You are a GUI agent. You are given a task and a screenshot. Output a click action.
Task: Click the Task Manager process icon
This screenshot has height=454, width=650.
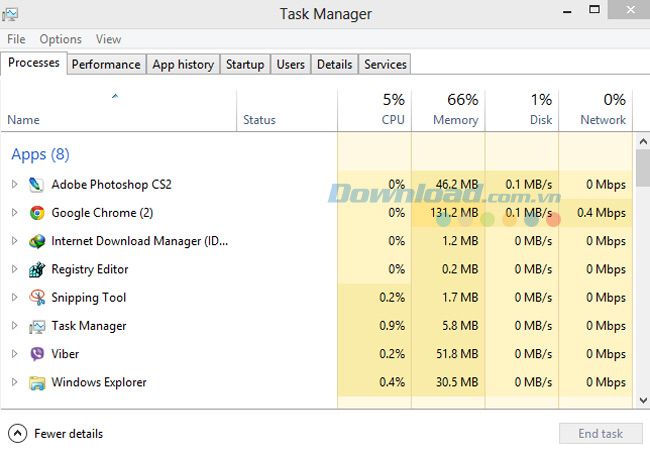(x=37, y=326)
